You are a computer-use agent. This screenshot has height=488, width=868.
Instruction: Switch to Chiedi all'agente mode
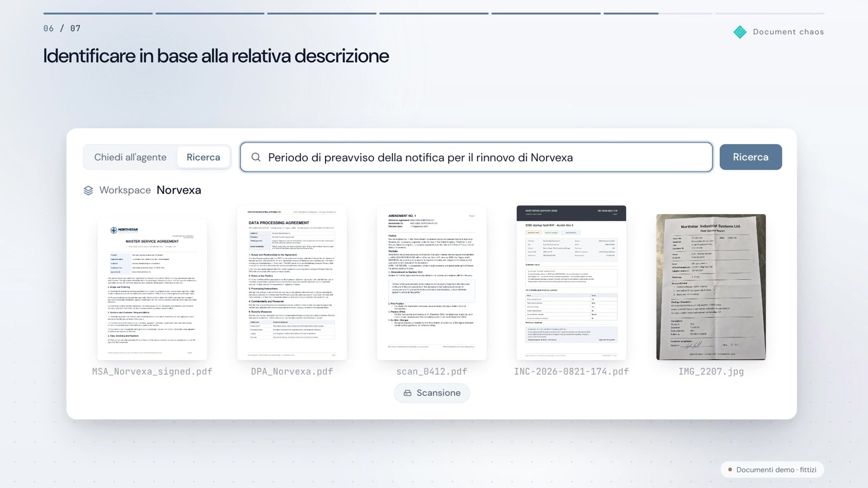coord(130,157)
